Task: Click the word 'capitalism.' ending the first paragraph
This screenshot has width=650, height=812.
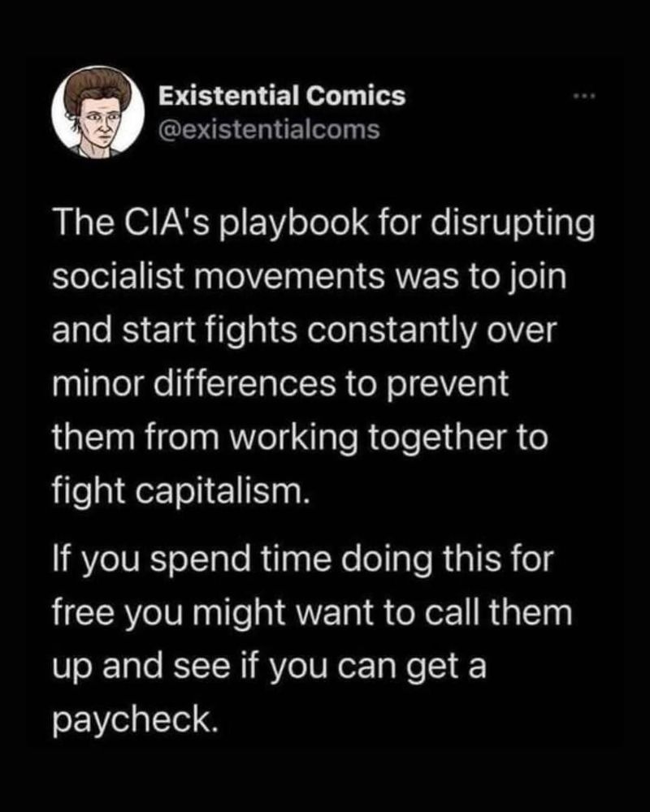Action: click(x=223, y=492)
